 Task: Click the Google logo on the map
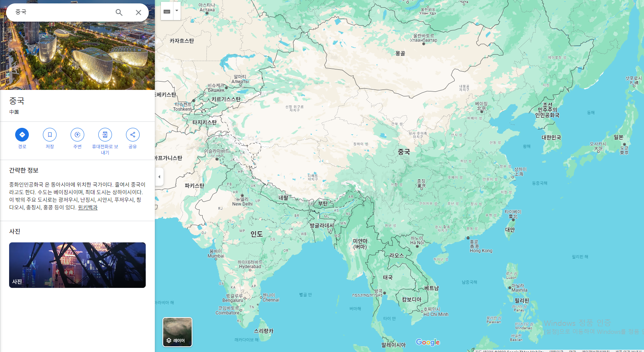[428, 342]
